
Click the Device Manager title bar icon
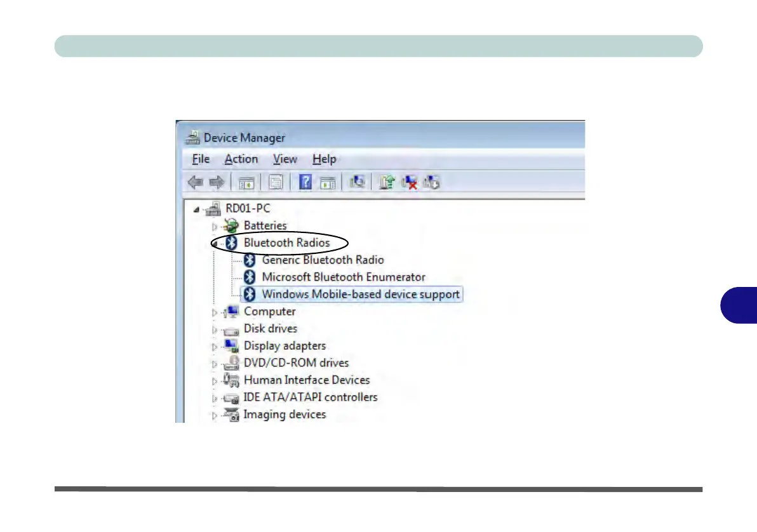pyautogui.click(x=192, y=138)
